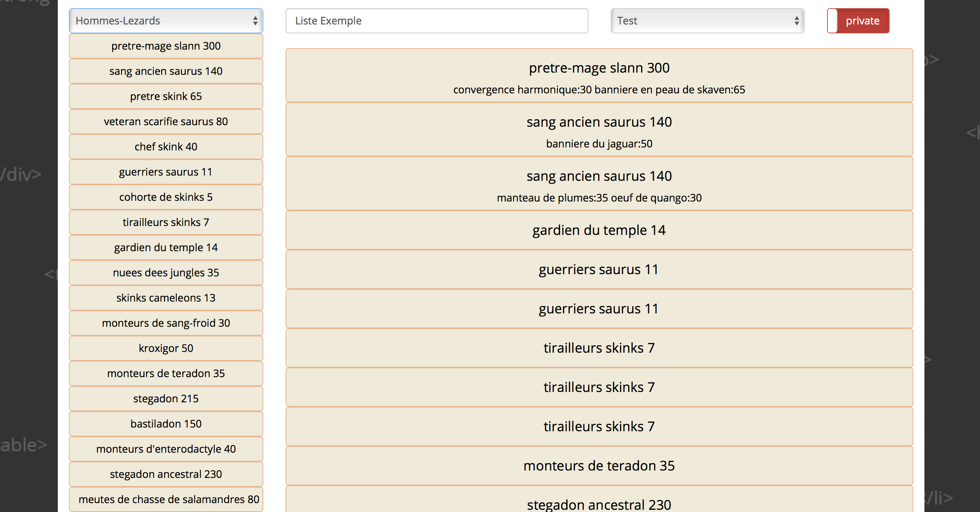Pick monteurs de sang-froid 30 unit
Image resolution: width=980 pixels, height=512 pixels.
point(166,323)
